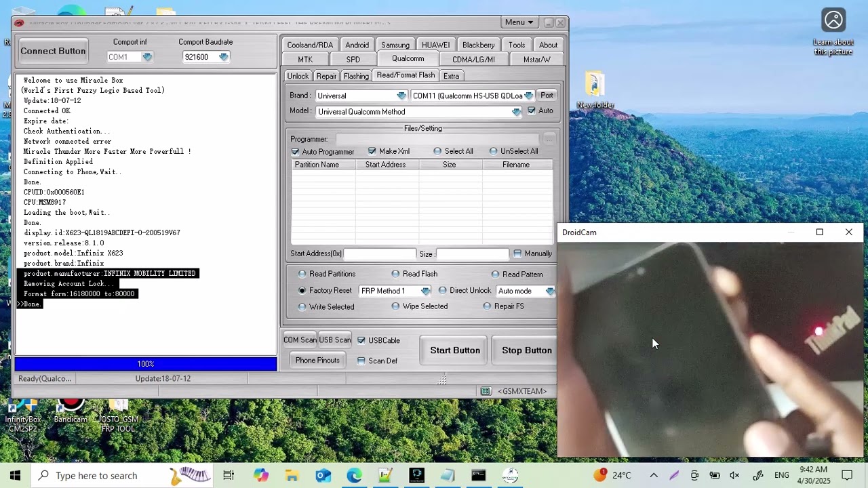Click the Start Button
This screenshot has width=868, height=488.
pos(455,350)
